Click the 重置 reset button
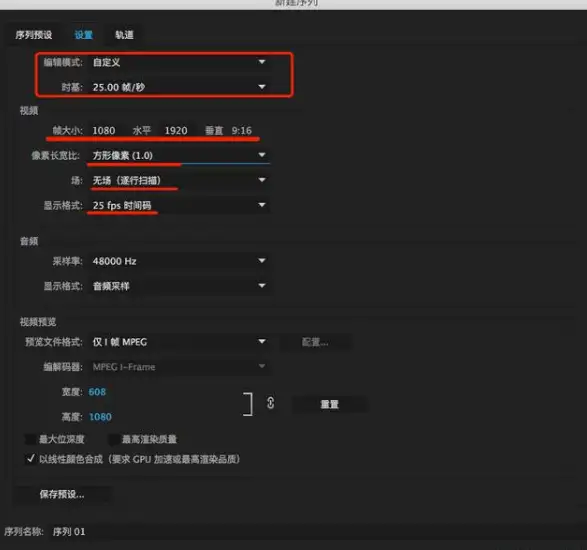Screen dimensions: 587x550 [x=329, y=404]
